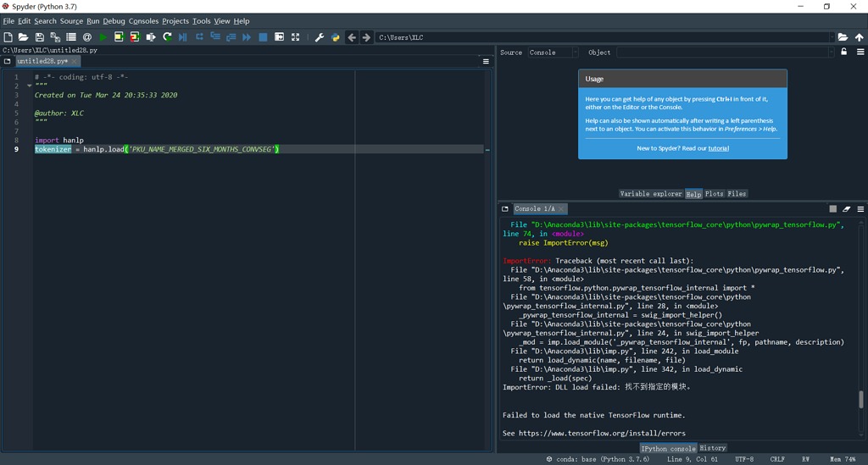Open the Consoles menu
Image resolution: width=868 pixels, height=465 pixels.
pyautogui.click(x=143, y=21)
